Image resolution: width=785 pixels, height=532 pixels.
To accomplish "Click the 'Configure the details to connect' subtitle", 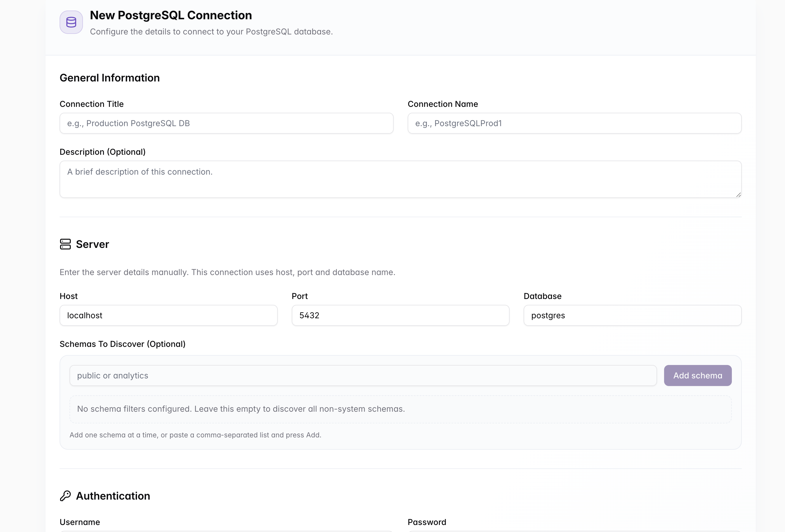I will 211,32.
